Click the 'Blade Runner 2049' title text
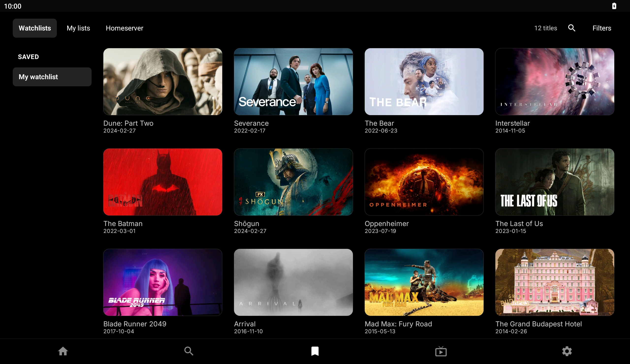Viewport: 630px width, 364px height. coord(135,324)
